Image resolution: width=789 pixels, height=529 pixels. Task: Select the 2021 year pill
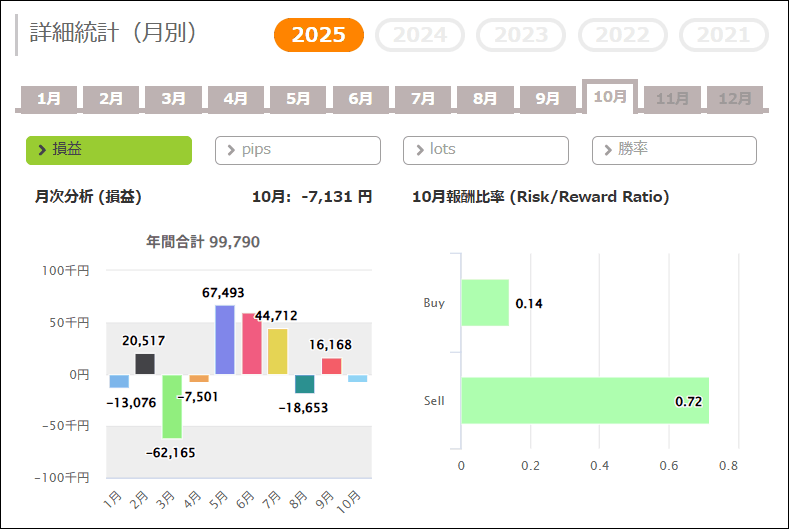click(723, 36)
